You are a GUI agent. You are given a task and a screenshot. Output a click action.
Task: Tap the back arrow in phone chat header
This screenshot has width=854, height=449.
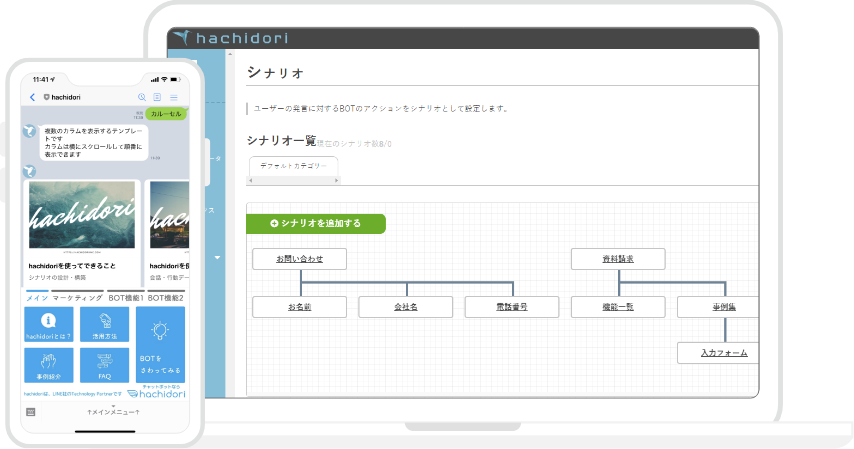click(32, 97)
